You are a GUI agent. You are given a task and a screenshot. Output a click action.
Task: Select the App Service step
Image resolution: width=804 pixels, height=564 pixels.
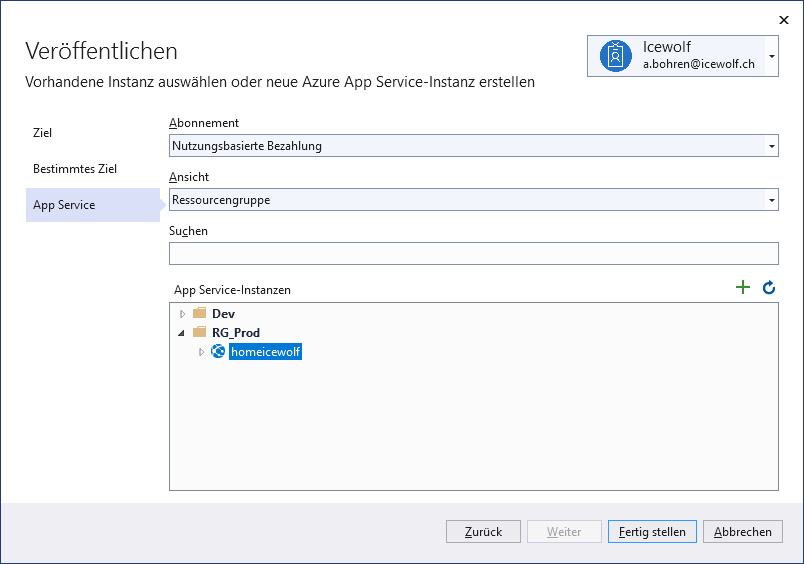tap(93, 205)
